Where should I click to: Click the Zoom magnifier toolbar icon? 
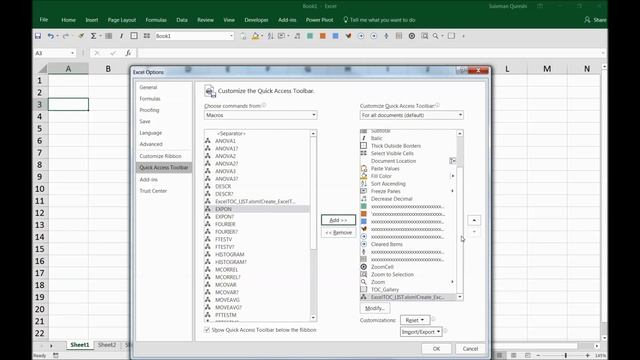[x=436, y=36]
